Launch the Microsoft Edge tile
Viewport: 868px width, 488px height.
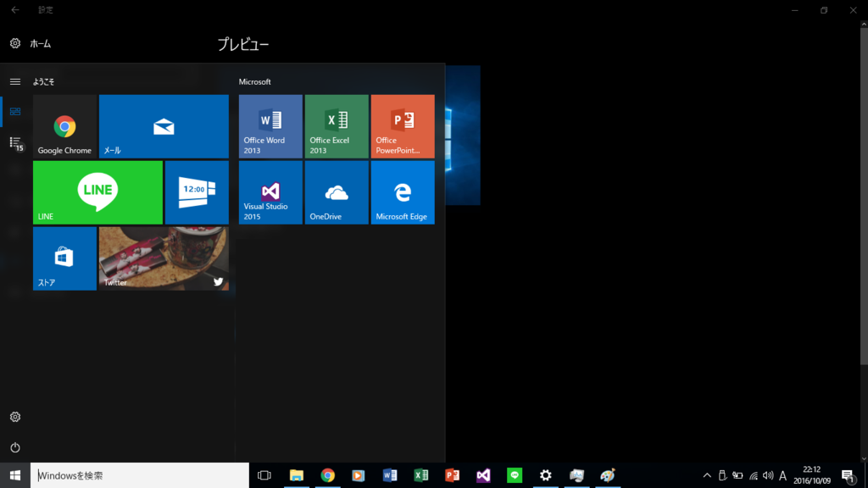click(403, 192)
